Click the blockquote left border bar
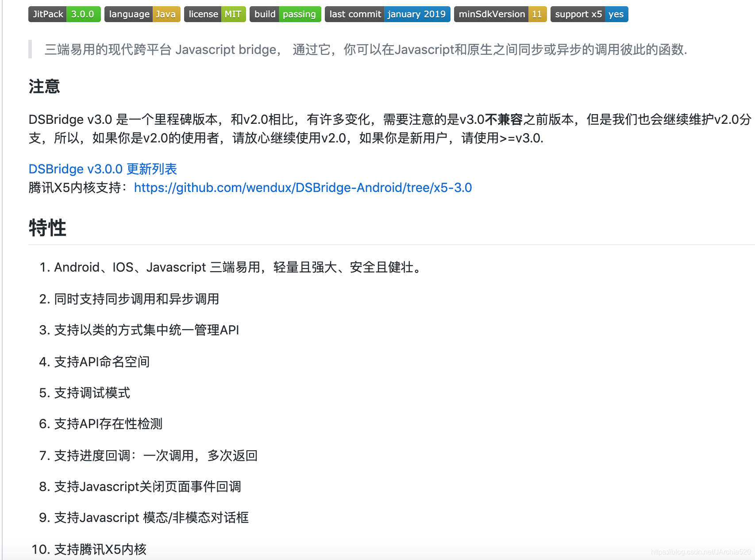Viewport: 755px width, 560px height. (30, 50)
